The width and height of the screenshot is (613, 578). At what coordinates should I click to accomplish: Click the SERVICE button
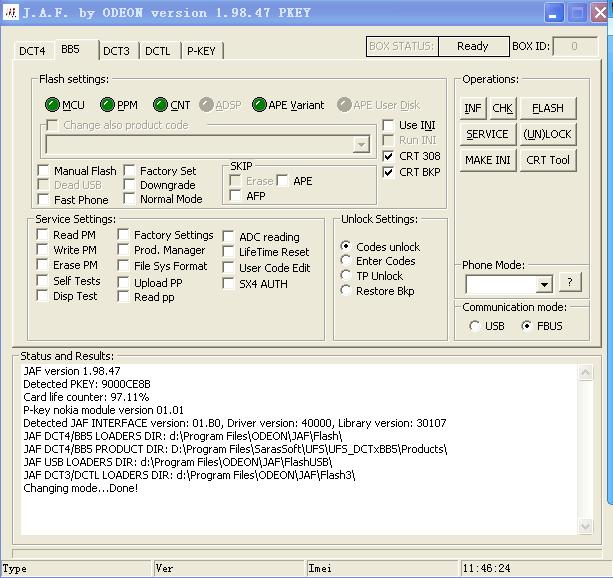click(488, 134)
